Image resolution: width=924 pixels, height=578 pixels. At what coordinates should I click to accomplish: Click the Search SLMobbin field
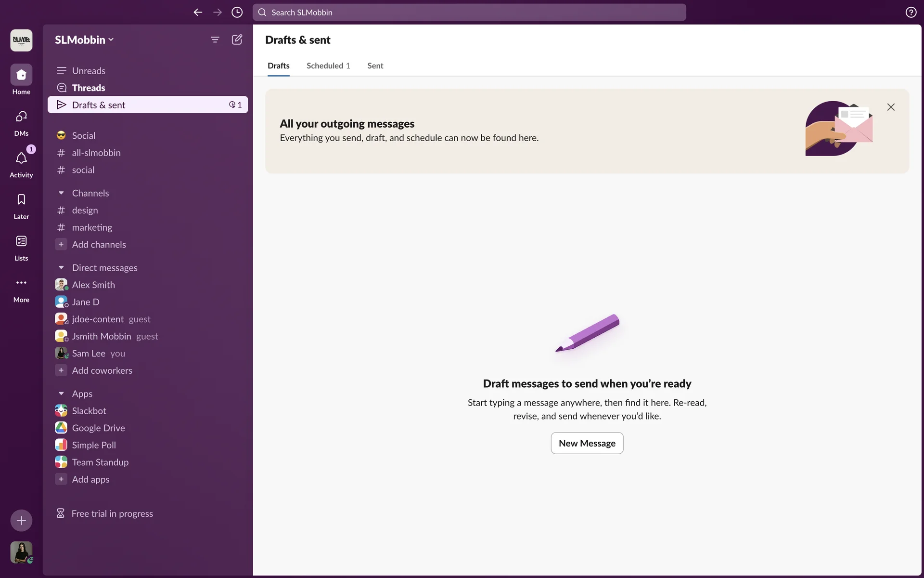(469, 13)
